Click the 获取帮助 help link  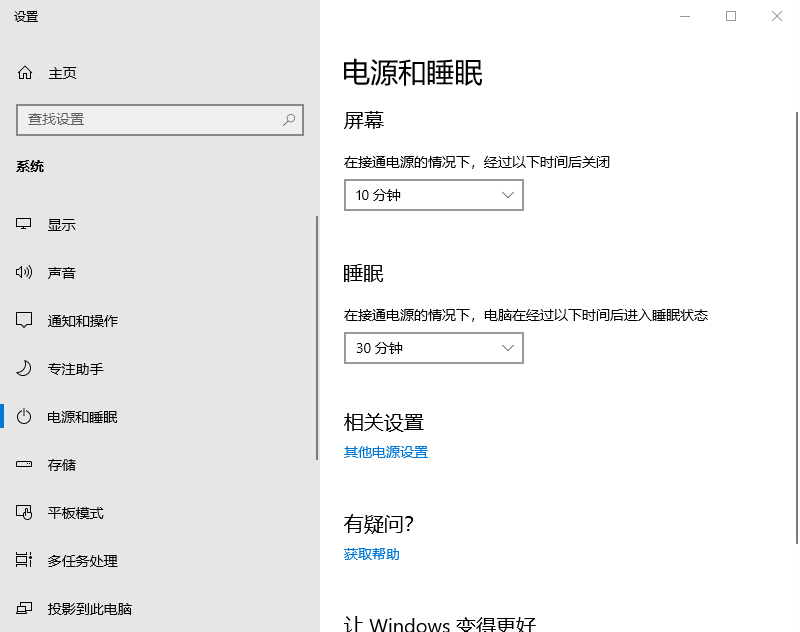[372, 554]
